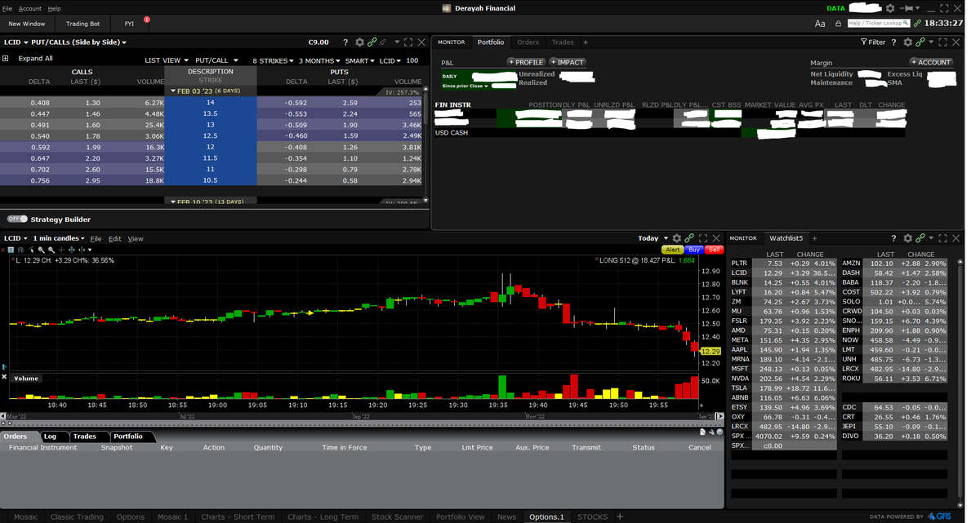This screenshot has width=980, height=523.
Task: Click PROFILE button in Portfolio
Action: tap(526, 62)
